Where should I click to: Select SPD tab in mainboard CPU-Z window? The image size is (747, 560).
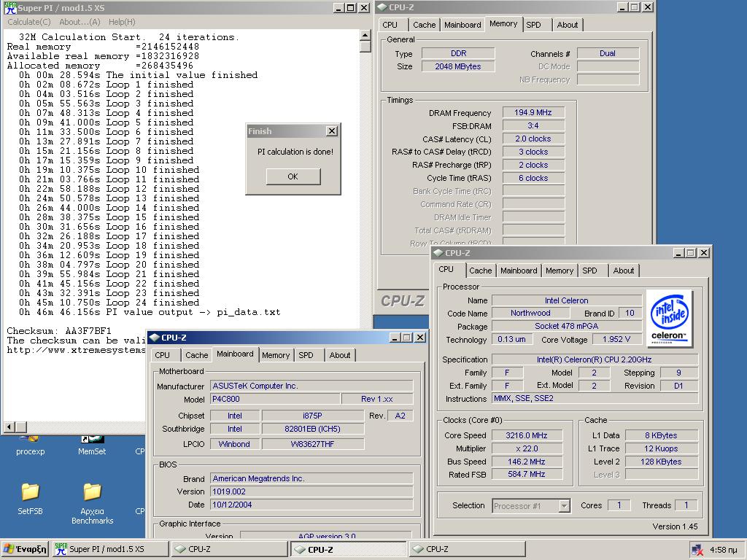coord(306,355)
